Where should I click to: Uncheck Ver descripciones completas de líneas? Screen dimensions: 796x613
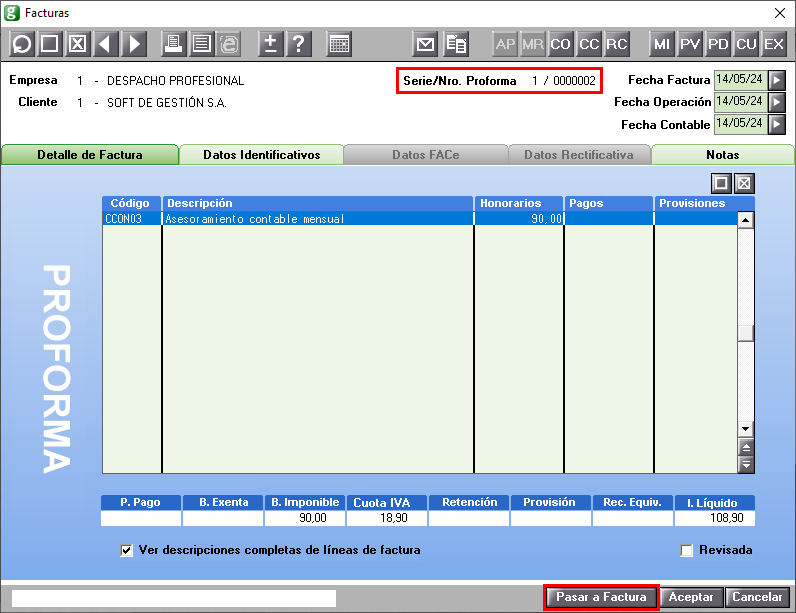pyautogui.click(x=126, y=551)
